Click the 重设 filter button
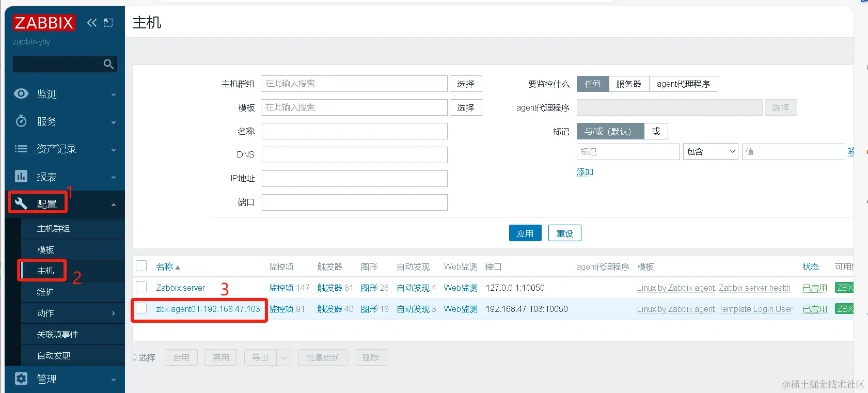Image resolution: width=868 pixels, height=393 pixels. [565, 233]
